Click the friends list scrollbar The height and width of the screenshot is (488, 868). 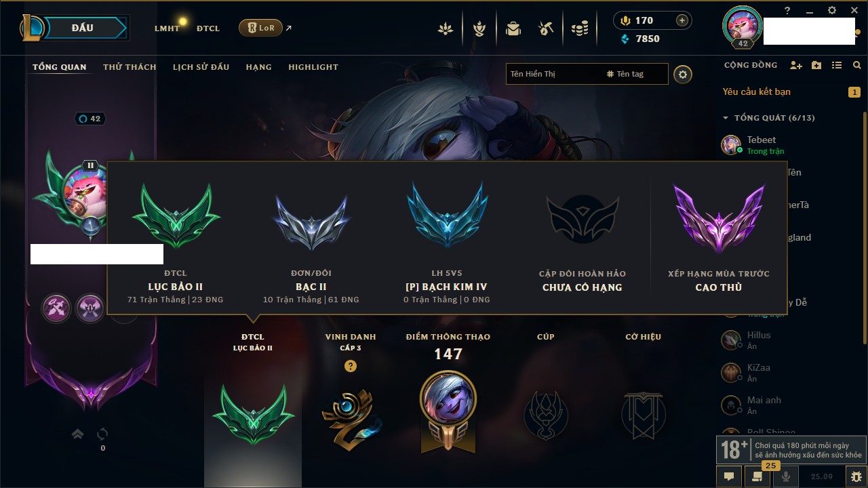pyautogui.click(x=864, y=271)
